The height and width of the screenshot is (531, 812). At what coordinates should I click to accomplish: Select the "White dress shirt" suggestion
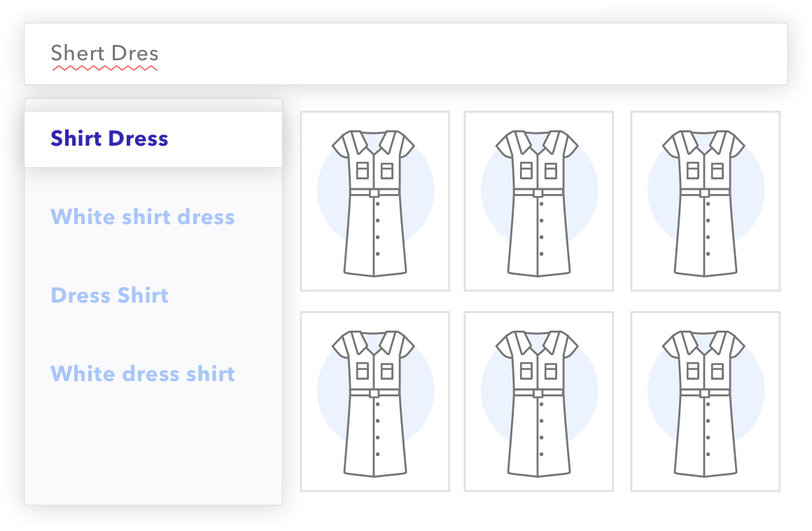pos(143,374)
